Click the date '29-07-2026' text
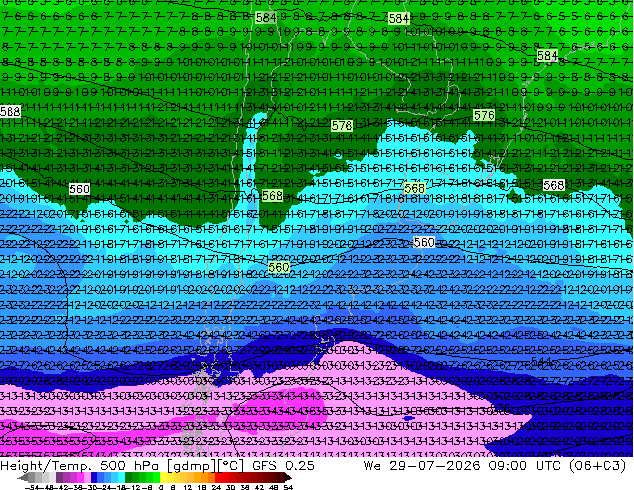 pyautogui.click(x=435, y=466)
